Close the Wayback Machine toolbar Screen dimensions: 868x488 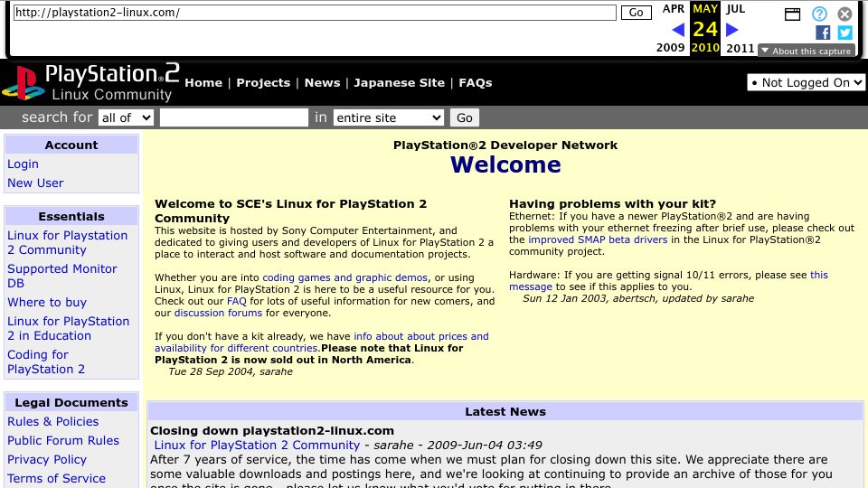pyautogui.click(x=844, y=14)
